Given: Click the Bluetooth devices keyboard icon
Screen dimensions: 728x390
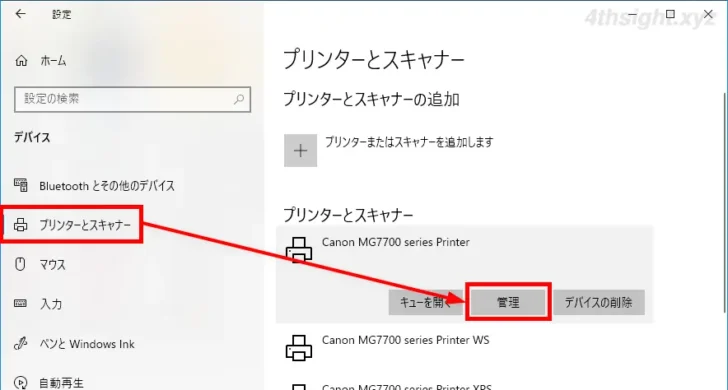Looking at the screenshot, I should click(x=20, y=185).
